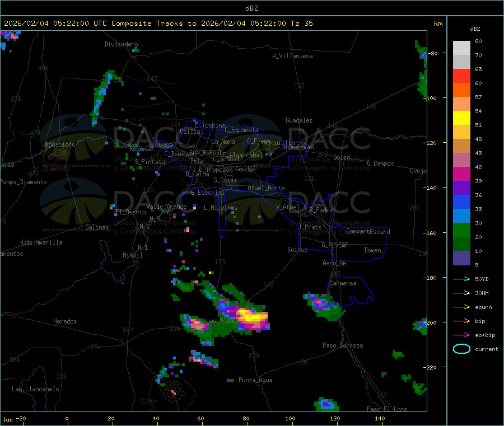
Task: Pick the orange swatch between 60 and 57
Action: tap(461, 90)
